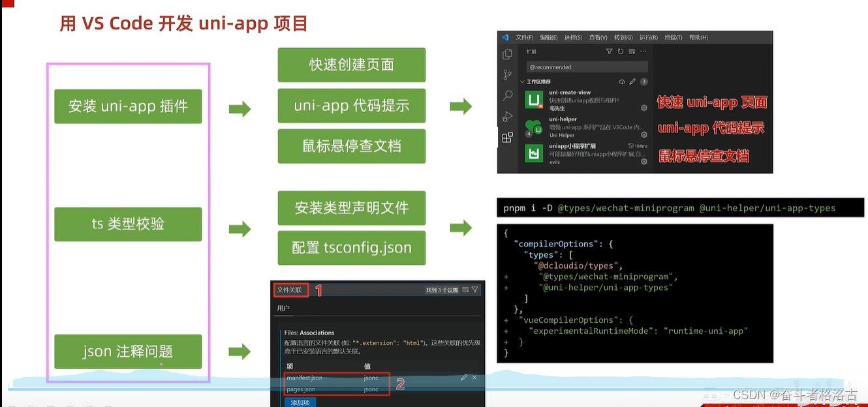Click the pencil icon beside 工作区推荐

coord(632,82)
